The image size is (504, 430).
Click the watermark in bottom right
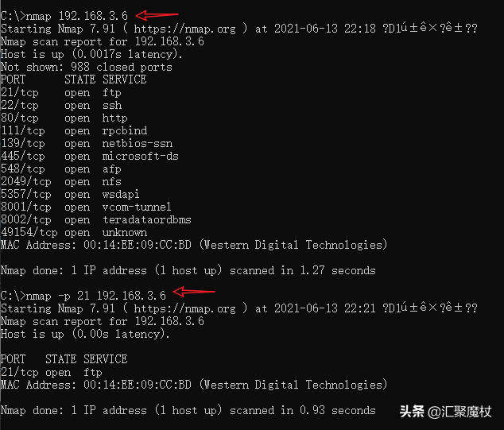[445, 412]
